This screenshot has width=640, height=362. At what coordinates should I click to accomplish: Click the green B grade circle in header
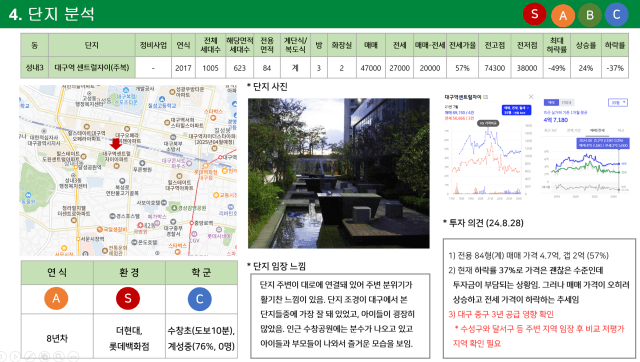tap(590, 15)
